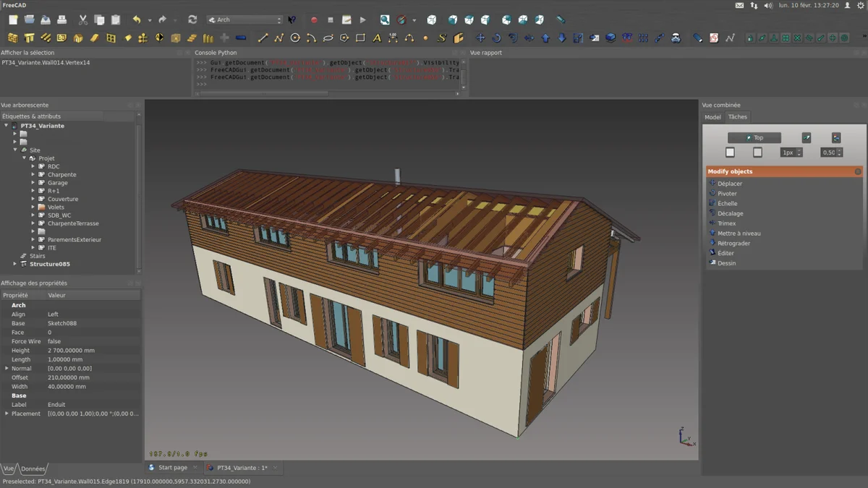This screenshot has width=868, height=488.
Task: Select the Arch Stairs tool
Action: [x=192, y=38]
